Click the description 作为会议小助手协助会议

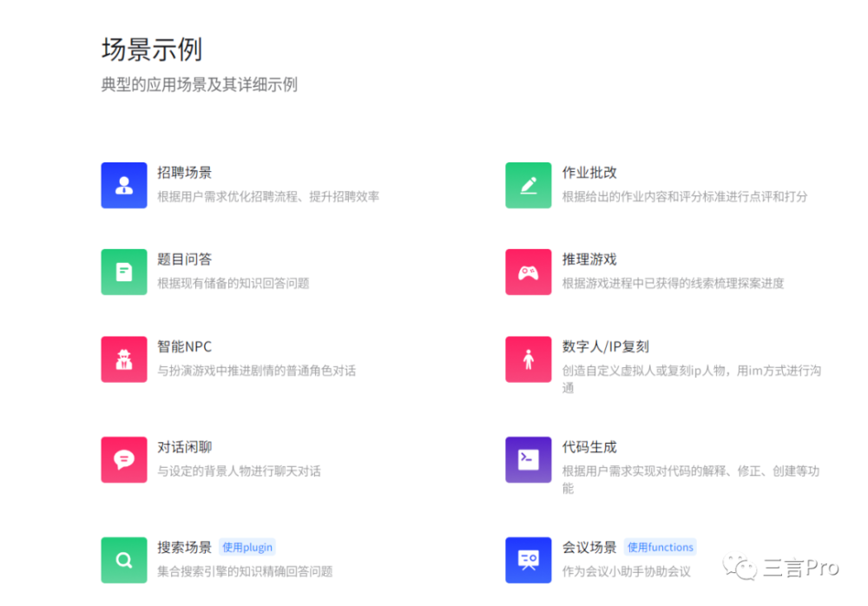[627, 571]
